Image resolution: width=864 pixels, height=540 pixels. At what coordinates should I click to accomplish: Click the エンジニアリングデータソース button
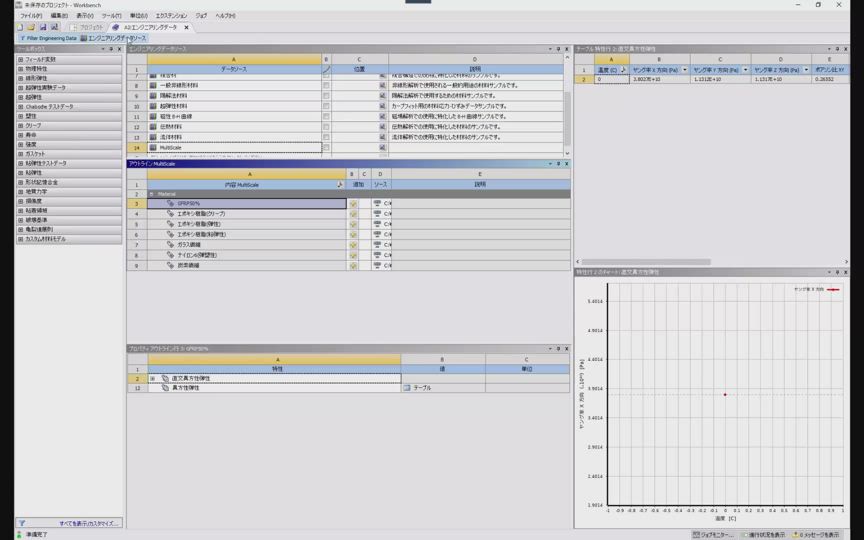click(113, 38)
